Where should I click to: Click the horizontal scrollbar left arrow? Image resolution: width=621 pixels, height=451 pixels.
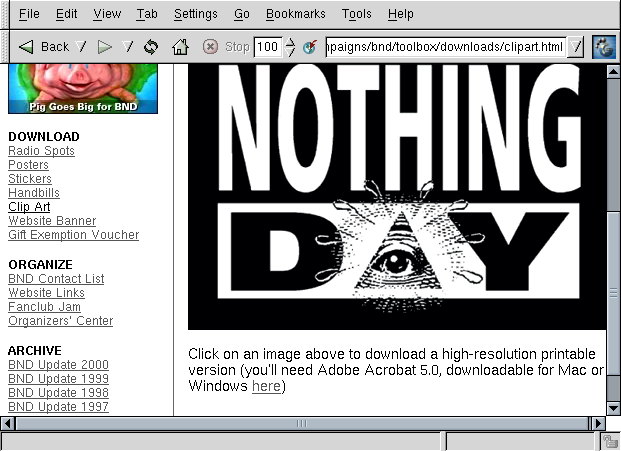pyautogui.click(x=8, y=424)
